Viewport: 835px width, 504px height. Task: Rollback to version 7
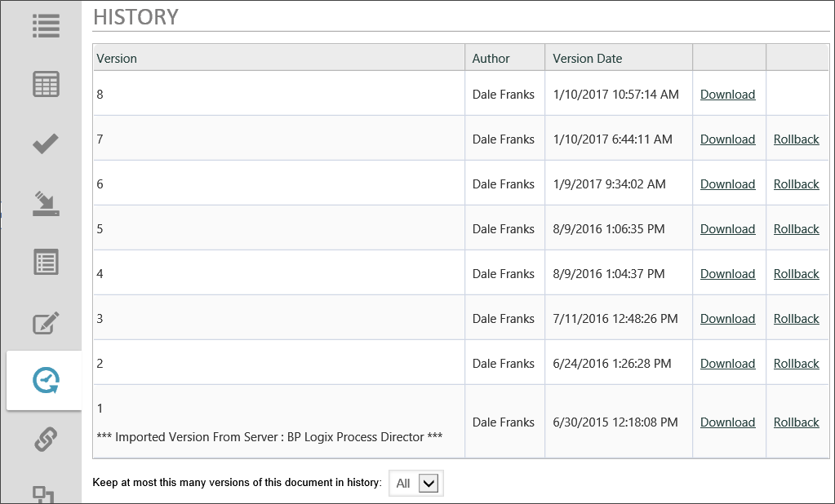pos(796,139)
